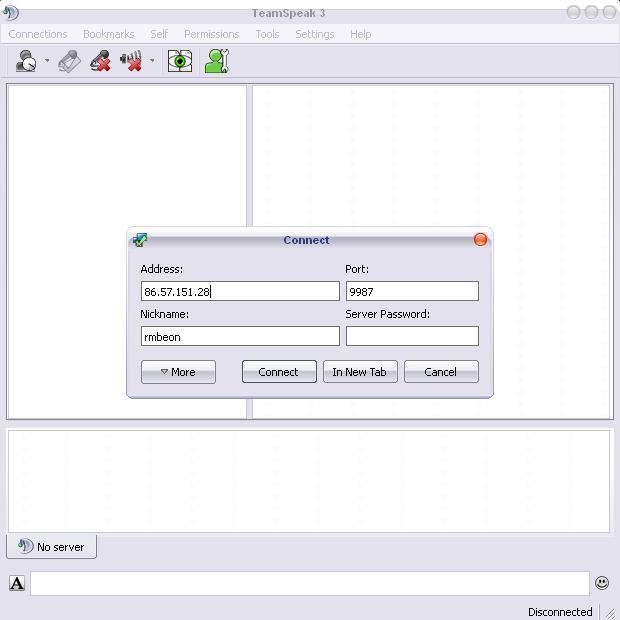The height and width of the screenshot is (620, 620).
Task: Toggle subscribe to all channels eye icon
Action: 180,61
